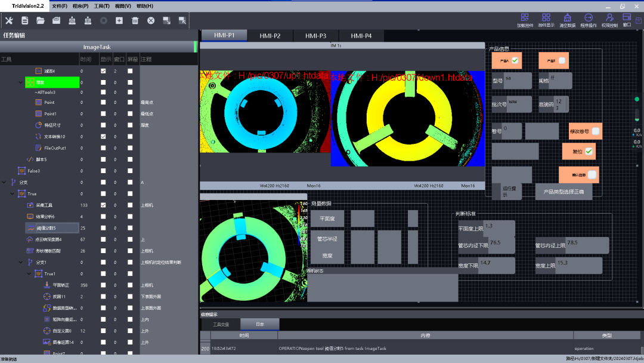Click the trash delete icon in toolbar

pos(135,20)
